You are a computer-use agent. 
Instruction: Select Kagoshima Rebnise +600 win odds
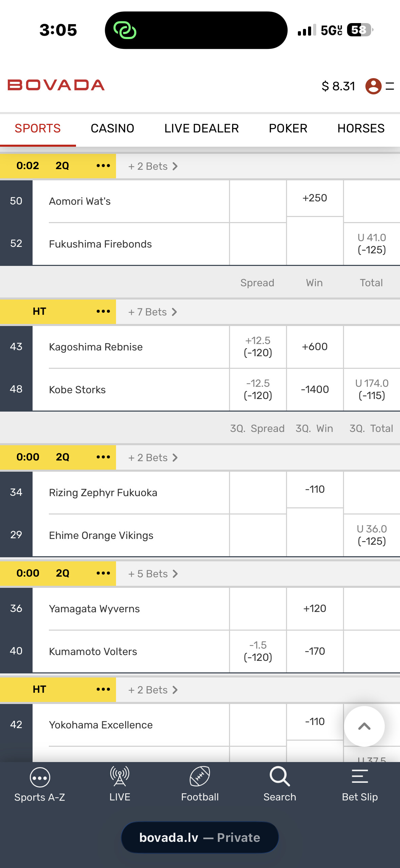315,347
